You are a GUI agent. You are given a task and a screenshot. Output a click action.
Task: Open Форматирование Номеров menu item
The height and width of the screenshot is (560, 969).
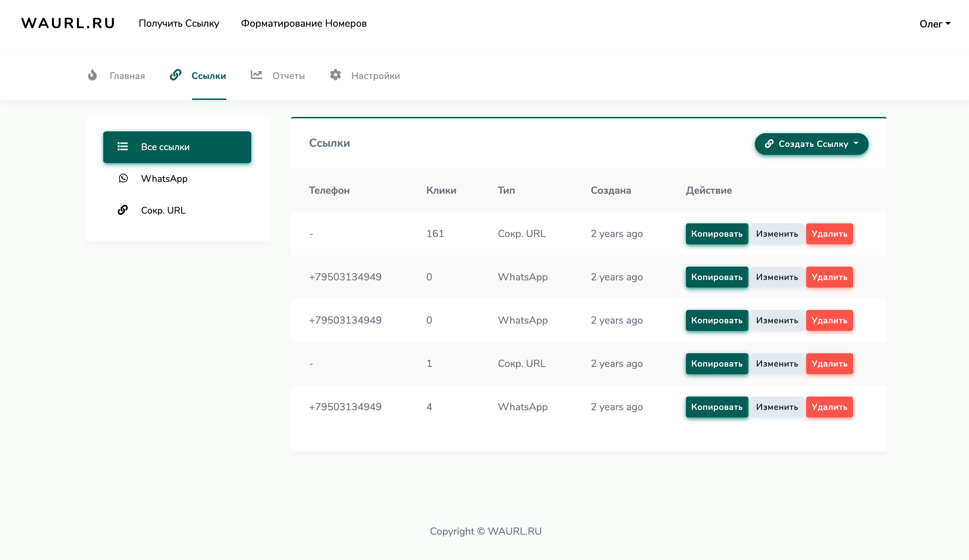click(x=303, y=23)
